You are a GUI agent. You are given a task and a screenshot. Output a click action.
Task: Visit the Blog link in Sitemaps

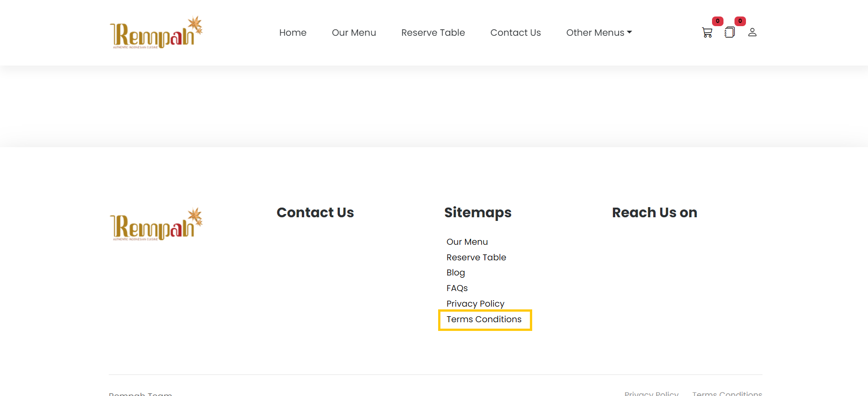pos(456,273)
